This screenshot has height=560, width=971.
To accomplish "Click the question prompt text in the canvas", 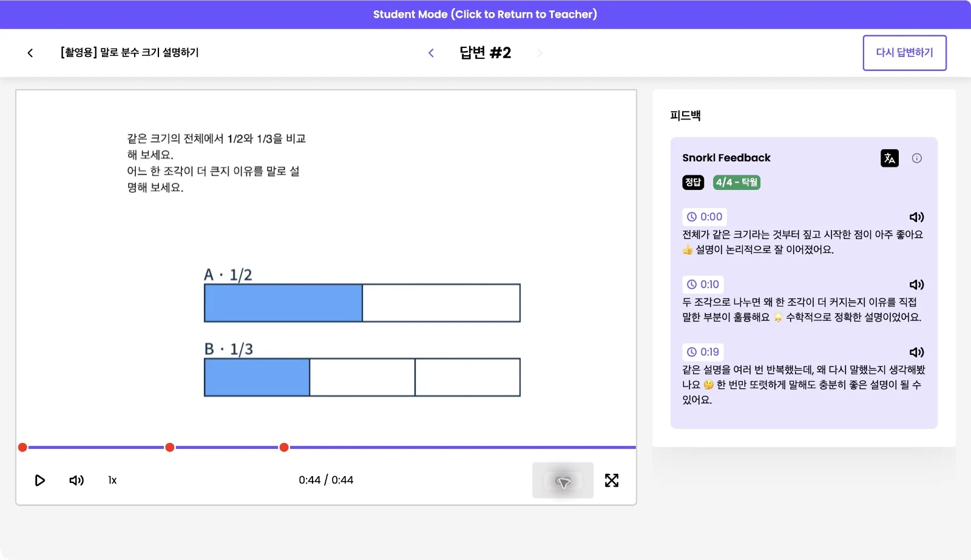I will coord(216,163).
